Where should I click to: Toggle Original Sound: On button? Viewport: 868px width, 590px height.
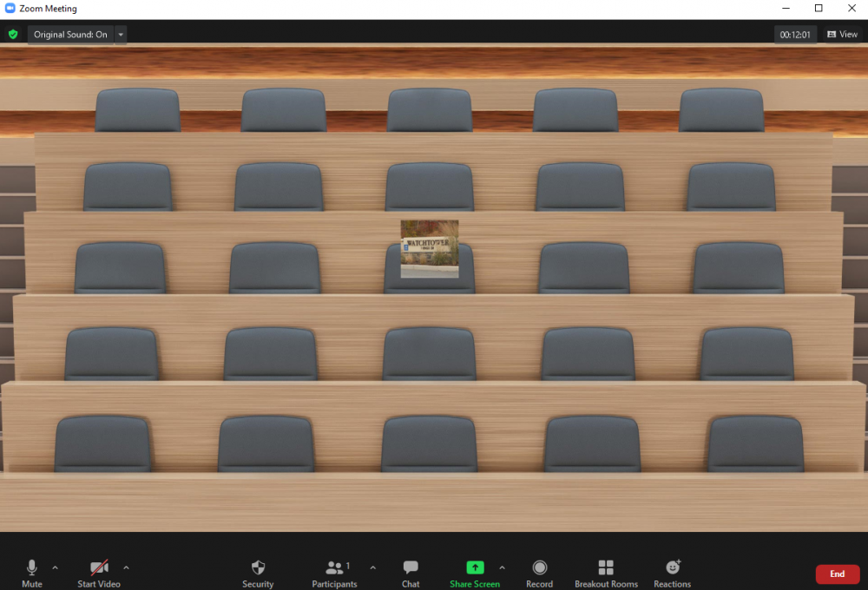[x=70, y=35]
